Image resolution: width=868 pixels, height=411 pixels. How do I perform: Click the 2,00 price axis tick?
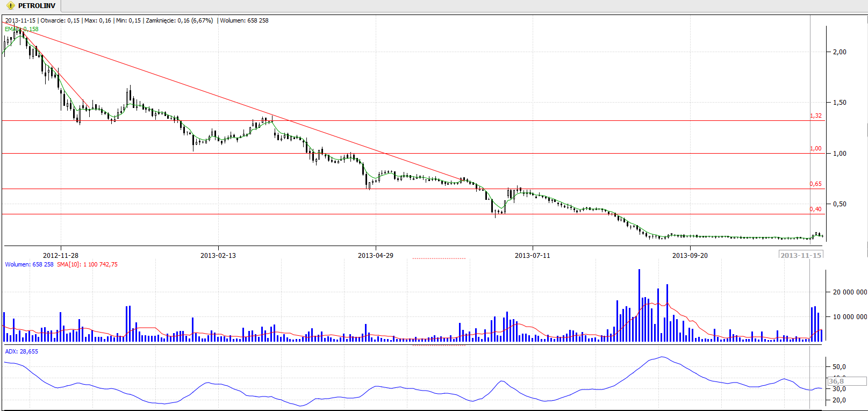(x=840, y=52)
